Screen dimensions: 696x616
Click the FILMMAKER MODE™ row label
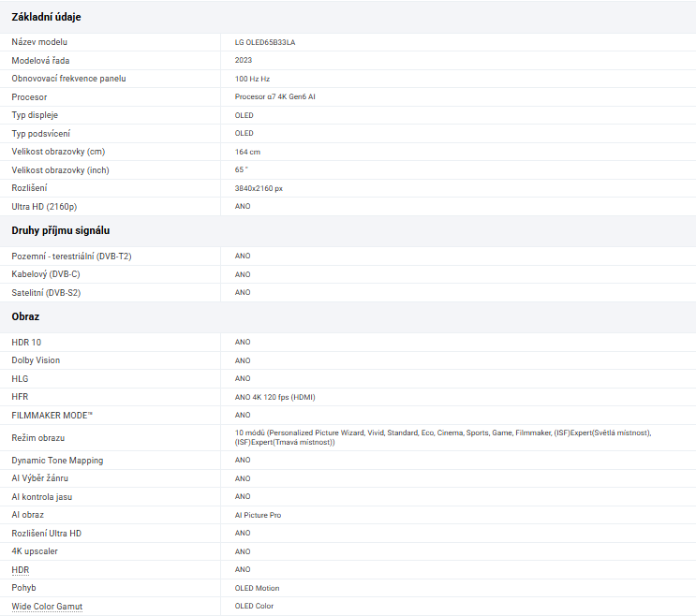point(52,415)
